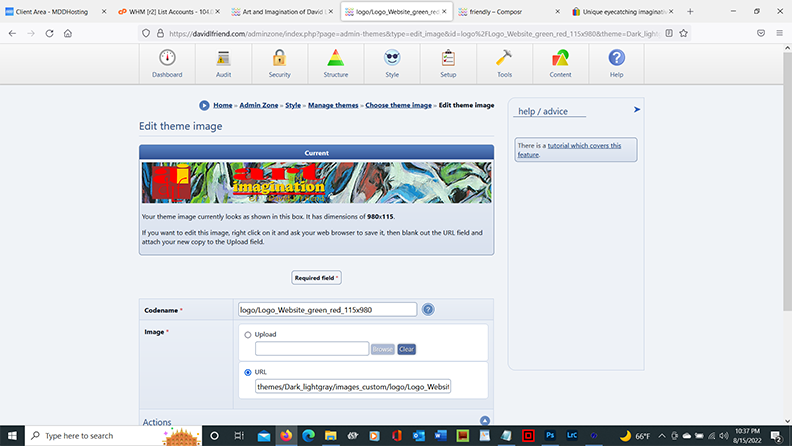This screenshot has height=446, width=792.
Task: Click the help icon beside Codename field
Action: 428,309
